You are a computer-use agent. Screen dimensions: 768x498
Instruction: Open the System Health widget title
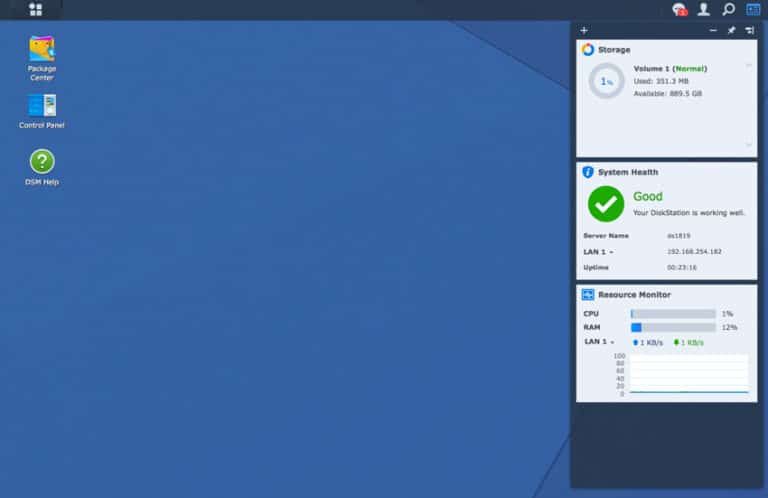tap(628, 172)
